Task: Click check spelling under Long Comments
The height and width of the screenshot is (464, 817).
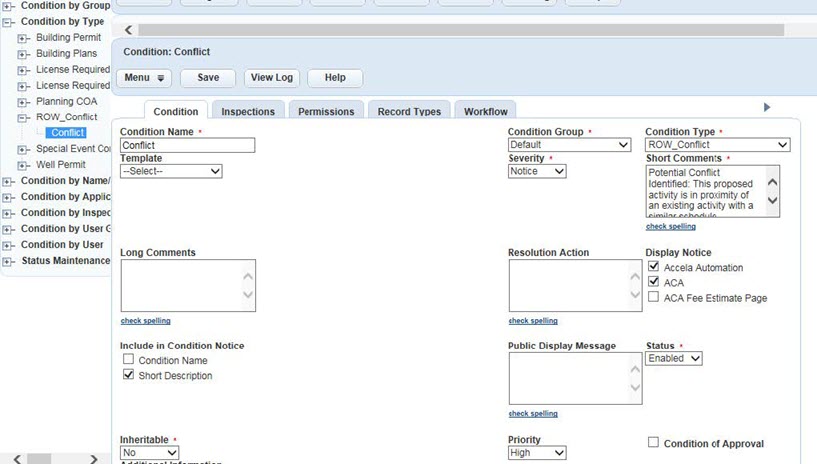Action: click(x=145, y=321)
